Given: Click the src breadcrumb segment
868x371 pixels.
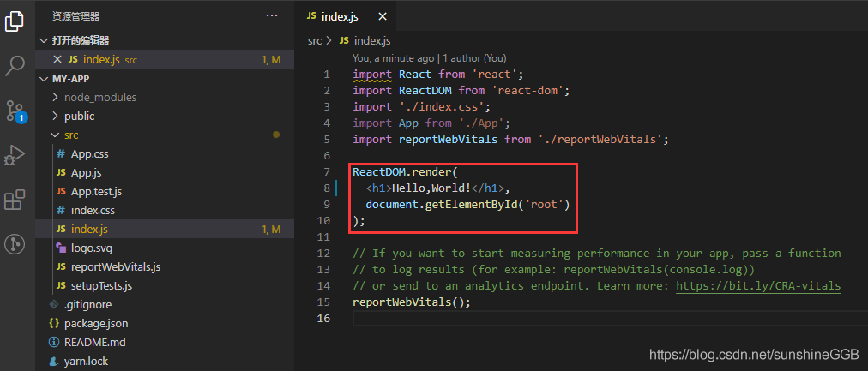Looking at the screenshot, I should click(x=315, y=40).
